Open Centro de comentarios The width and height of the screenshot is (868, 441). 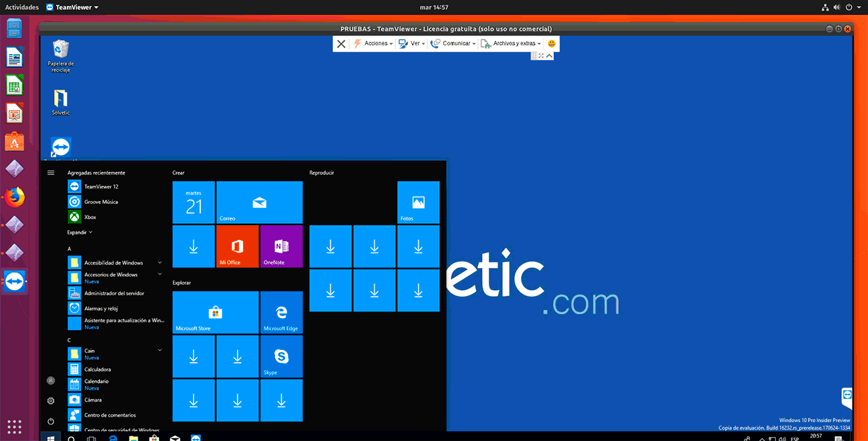(x=116, y=415)
